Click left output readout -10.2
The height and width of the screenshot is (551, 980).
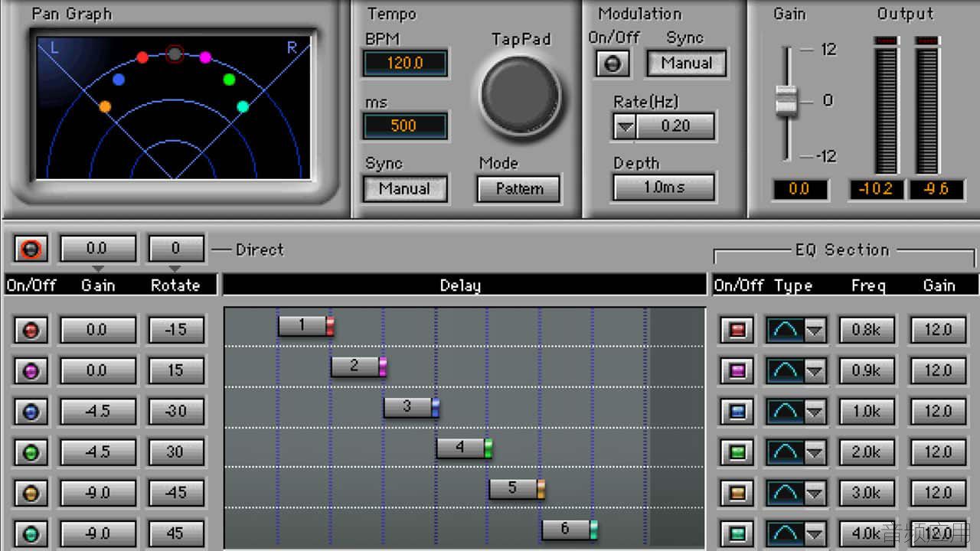click(876, 189)
